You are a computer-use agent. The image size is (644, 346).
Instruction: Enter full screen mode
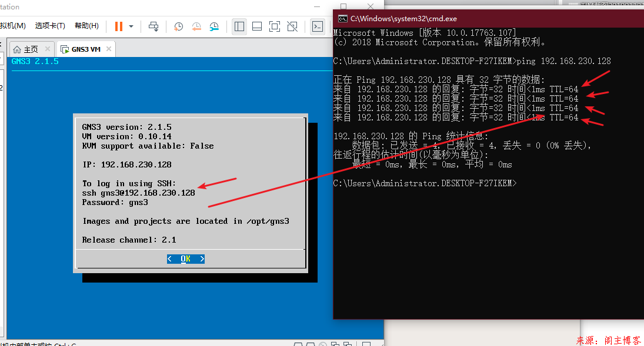tap(275, 26)
